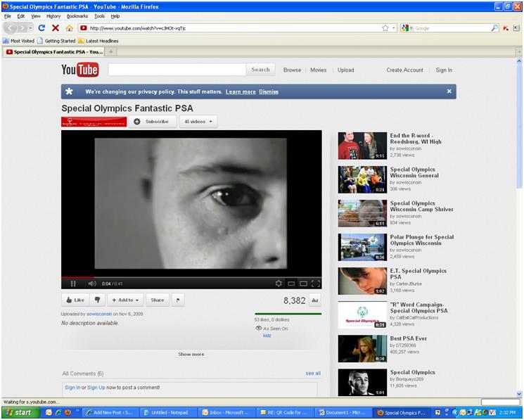Click Sign In in the header
The width and height of the screenshot is (524, 420).
444,70
